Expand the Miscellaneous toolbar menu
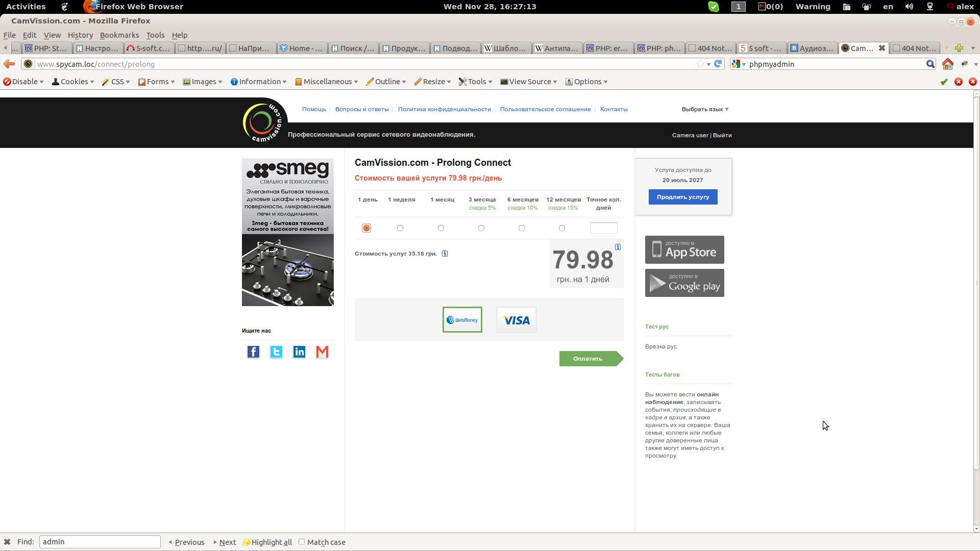This screenshot has height=551, width=980. (326, 82)
